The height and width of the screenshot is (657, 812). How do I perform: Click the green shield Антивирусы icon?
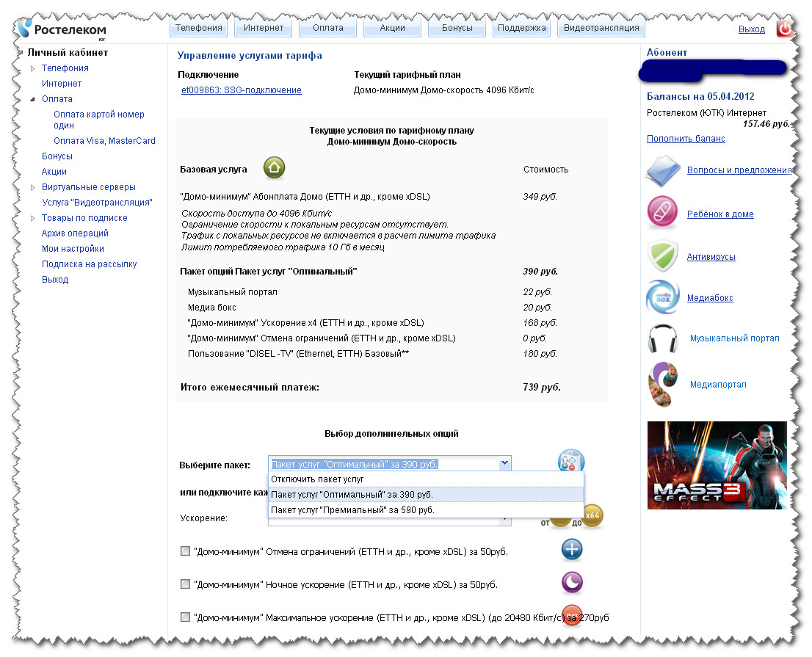click(x=663, y=255)
